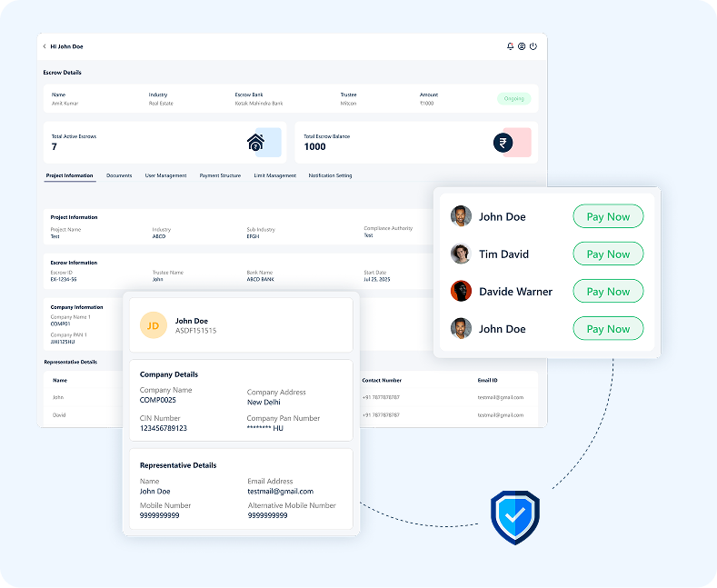Click Pay Now for Davide Warner

(608, 291)
